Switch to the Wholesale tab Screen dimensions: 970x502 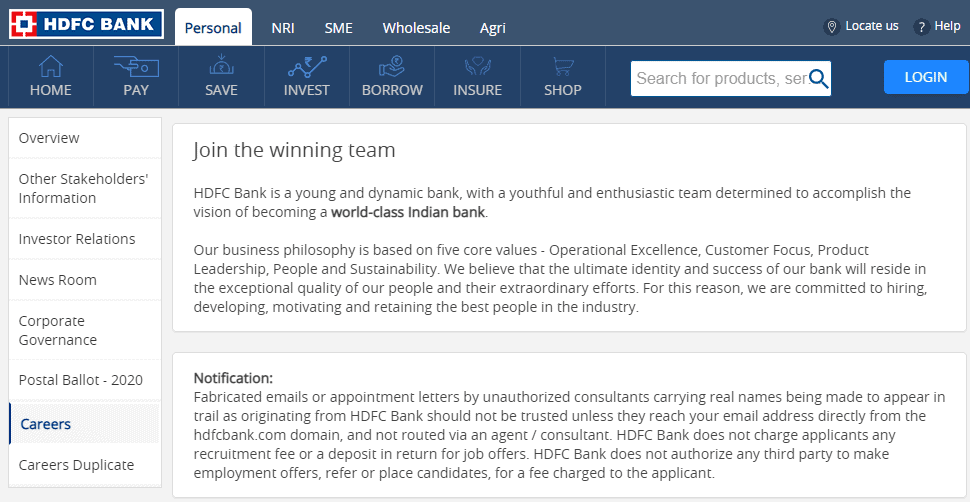pos(416,28)
